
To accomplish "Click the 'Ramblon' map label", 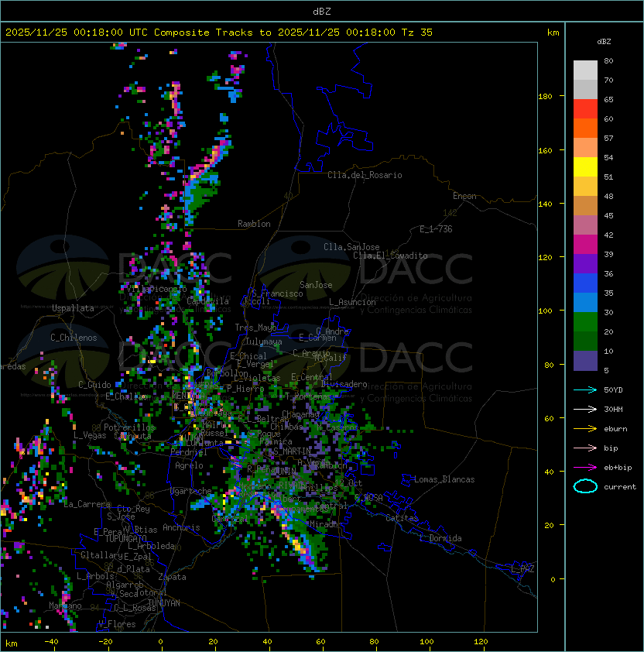I will tap(254, 224).
